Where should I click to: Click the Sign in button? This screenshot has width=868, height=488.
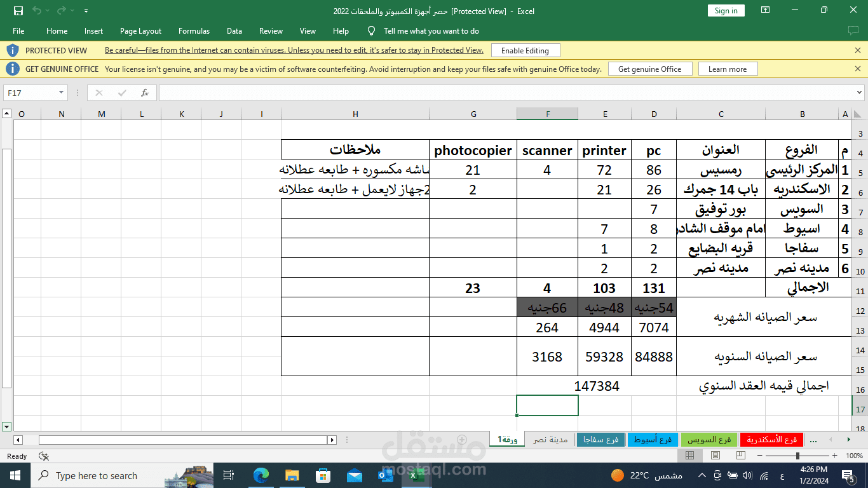click(x=726, y=10)
